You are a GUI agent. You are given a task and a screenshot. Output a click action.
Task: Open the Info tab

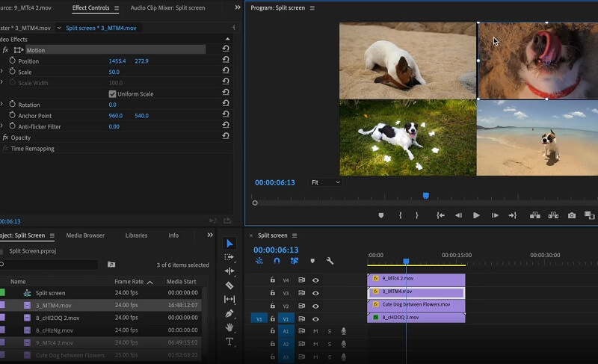[173, 235]
